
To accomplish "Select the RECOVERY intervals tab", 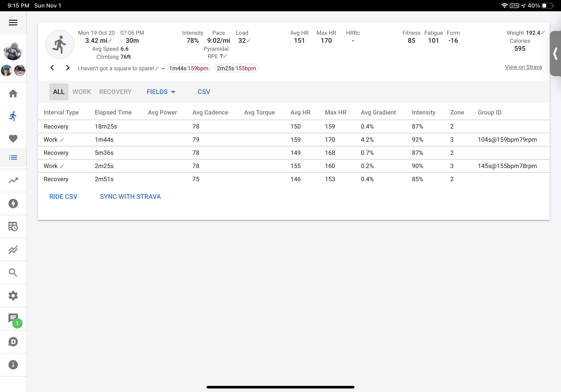I will click(x=115, y=92).
